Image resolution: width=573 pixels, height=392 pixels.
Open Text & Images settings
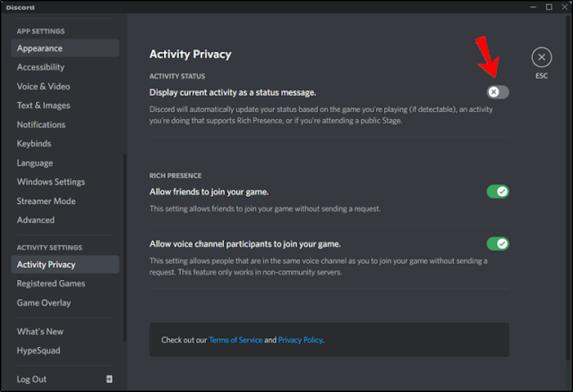click(65, 106)
